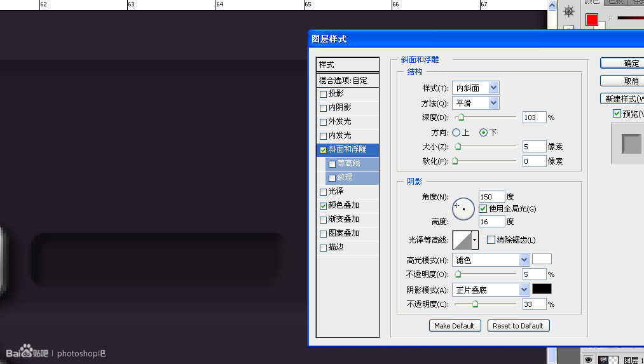Enable the 投影 drop shadow checkbox

pyautogui.click(x=323, y=94)
